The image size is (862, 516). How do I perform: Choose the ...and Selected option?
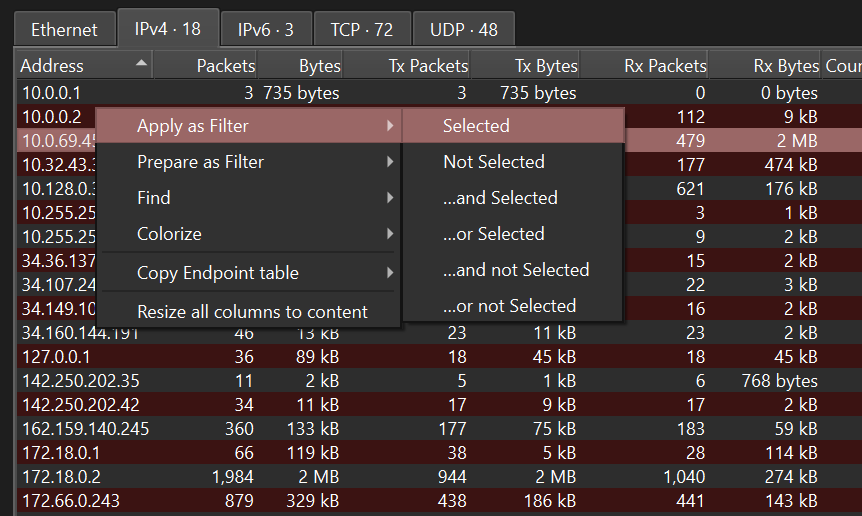[x=513, y=198]
